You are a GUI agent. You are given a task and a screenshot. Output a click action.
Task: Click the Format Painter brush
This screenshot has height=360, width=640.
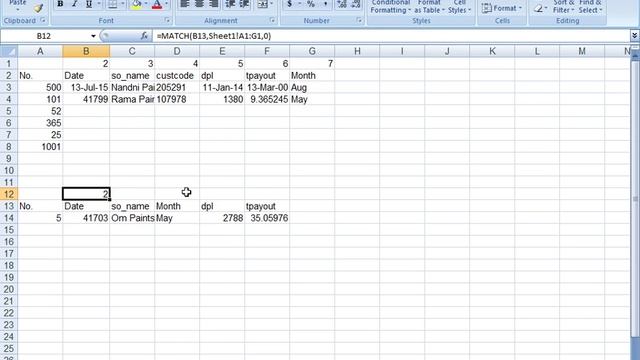pos(38,8)
